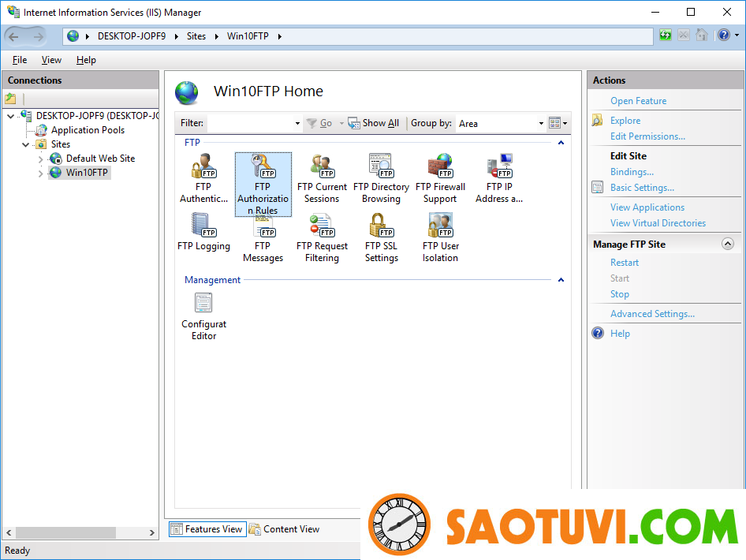Viewport: 746px width, 560px height.
Task: Open Basic Settings link
Action: click(642, 188)
